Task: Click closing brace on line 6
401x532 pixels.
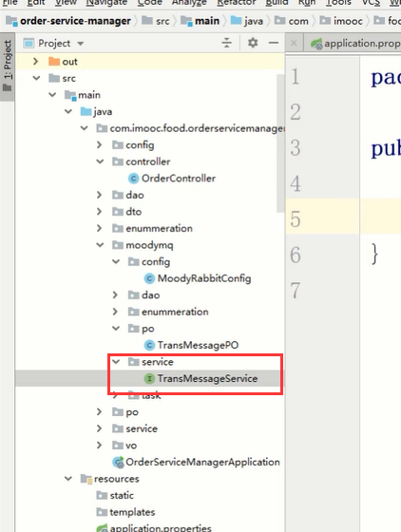Action: [x=374, y=254]
